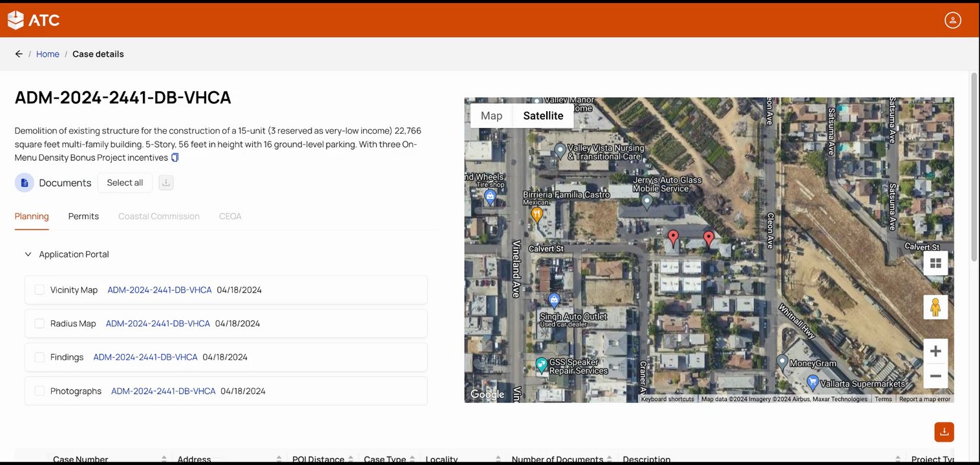Open the map tilt grid control

tap(935, 263)
